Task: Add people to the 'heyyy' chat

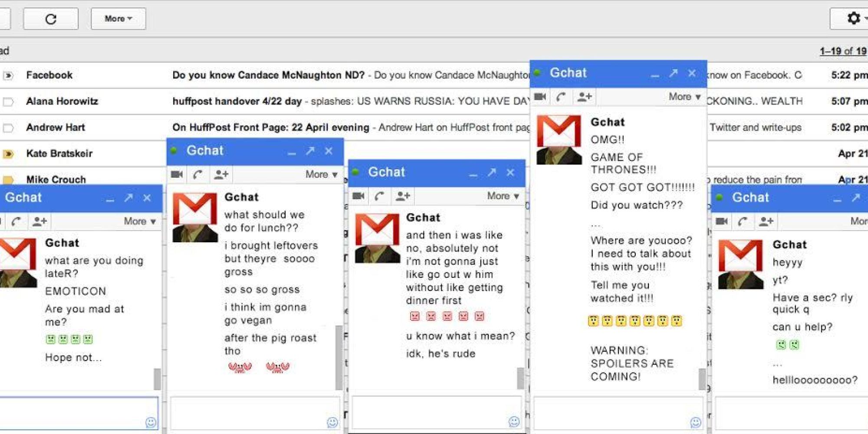Action: 766,222
